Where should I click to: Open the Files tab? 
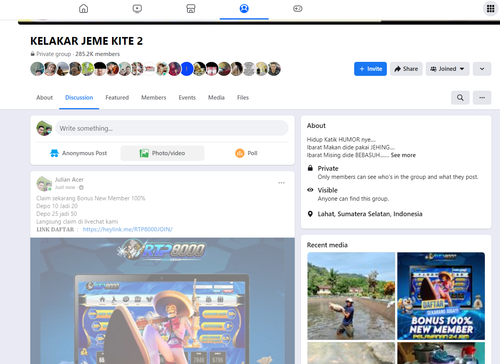(243, 98)
